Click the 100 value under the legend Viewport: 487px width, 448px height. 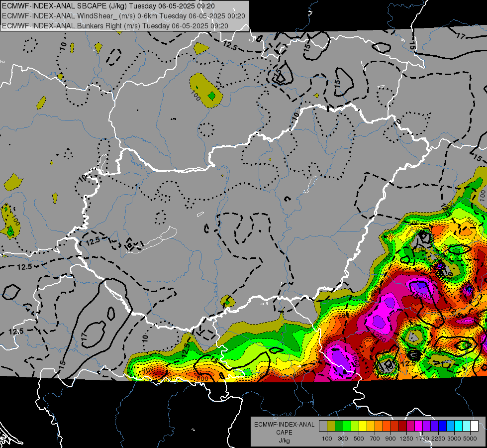tap(327, 439)
